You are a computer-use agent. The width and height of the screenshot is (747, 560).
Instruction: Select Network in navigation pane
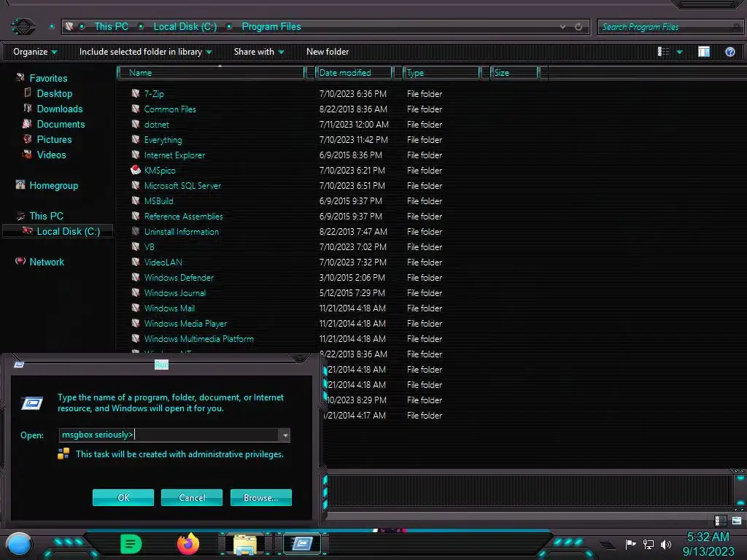(46, 262)
